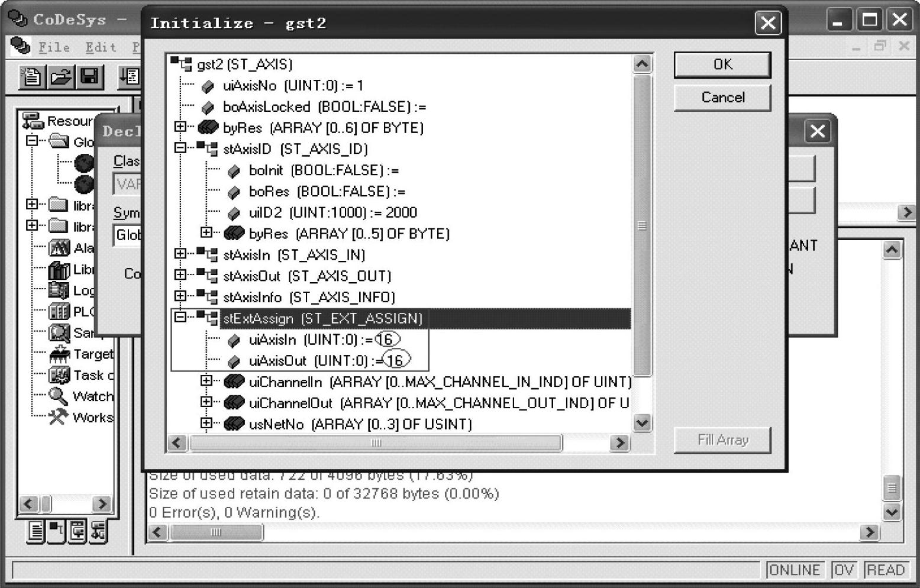
Task: Select the uiAxisOut (UINT:0) row
Action: 328,360
